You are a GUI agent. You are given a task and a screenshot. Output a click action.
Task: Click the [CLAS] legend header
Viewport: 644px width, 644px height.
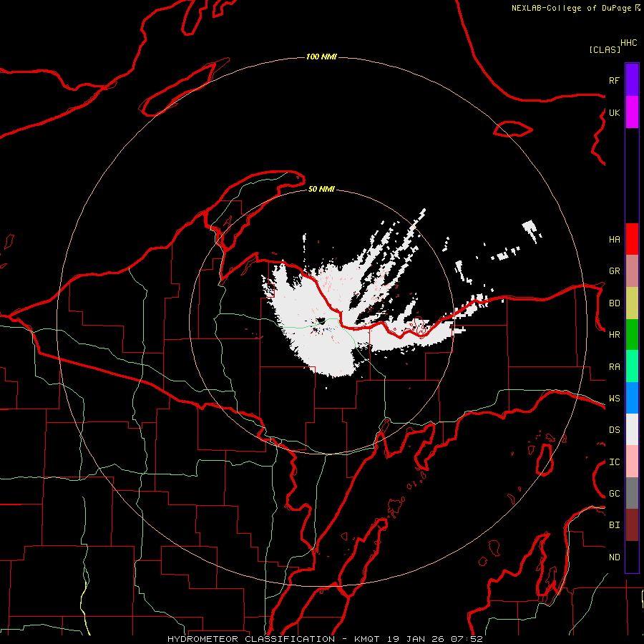tap(605, 49)
